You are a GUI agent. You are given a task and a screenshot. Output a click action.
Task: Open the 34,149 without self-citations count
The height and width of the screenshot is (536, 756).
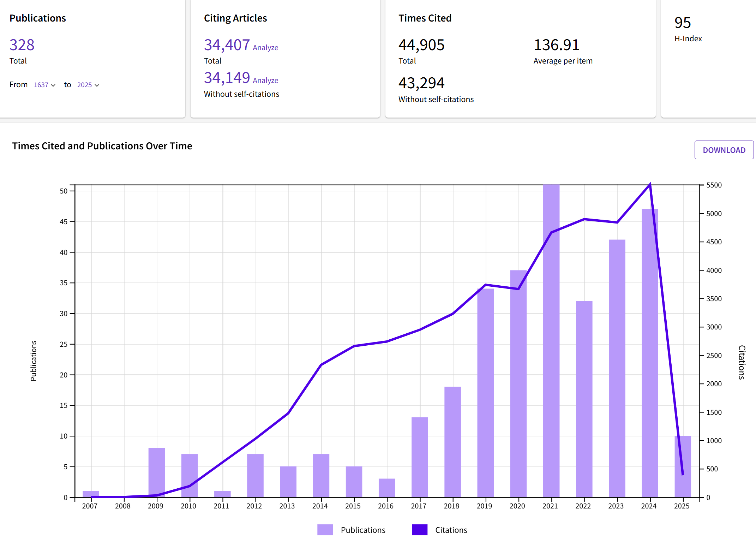click(227, 78)
